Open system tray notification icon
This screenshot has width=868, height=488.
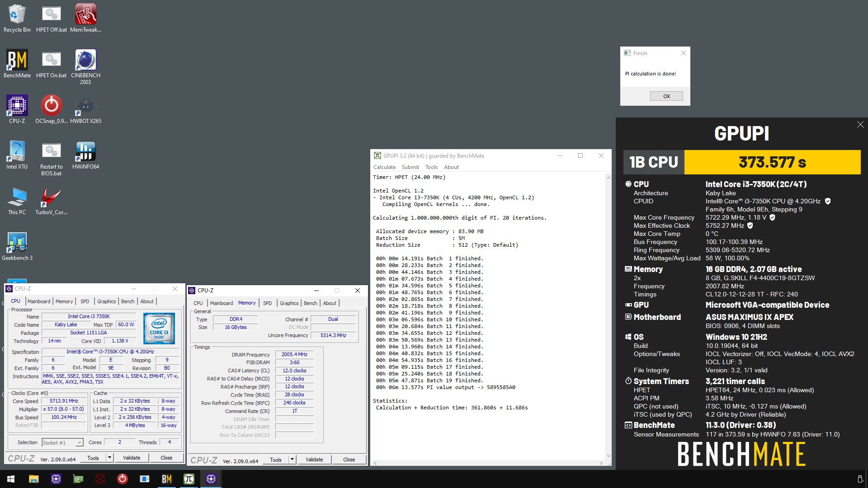click(860, 479)
